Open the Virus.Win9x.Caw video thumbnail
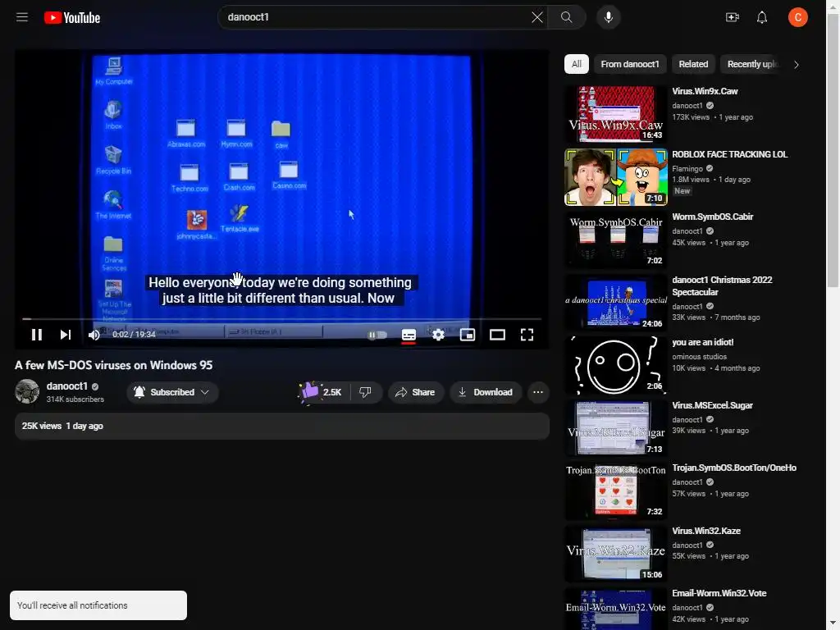 pyautogui.click(x=616, y=114)
